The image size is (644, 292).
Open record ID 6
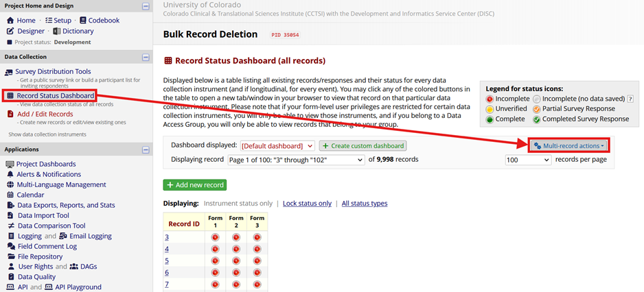pyautogui.click(x=167, y=273)
